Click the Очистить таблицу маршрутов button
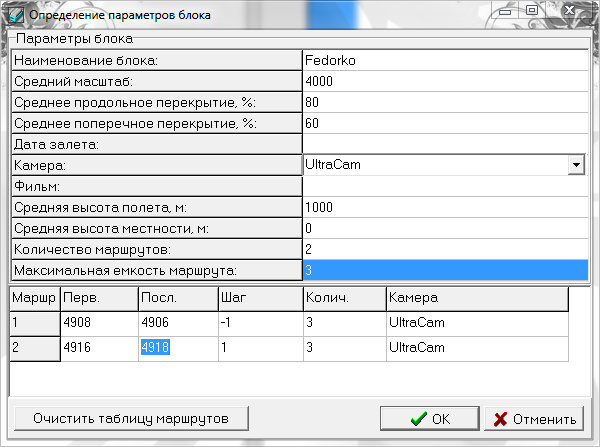Viewport: 600px width, 447px height. [x=131, y=419]
